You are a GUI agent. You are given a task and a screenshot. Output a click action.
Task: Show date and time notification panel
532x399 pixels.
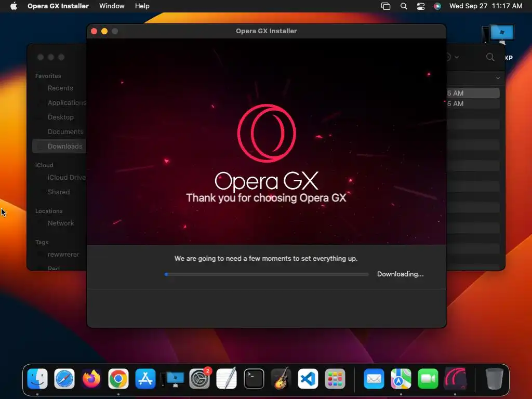click(x=486, y=6)
